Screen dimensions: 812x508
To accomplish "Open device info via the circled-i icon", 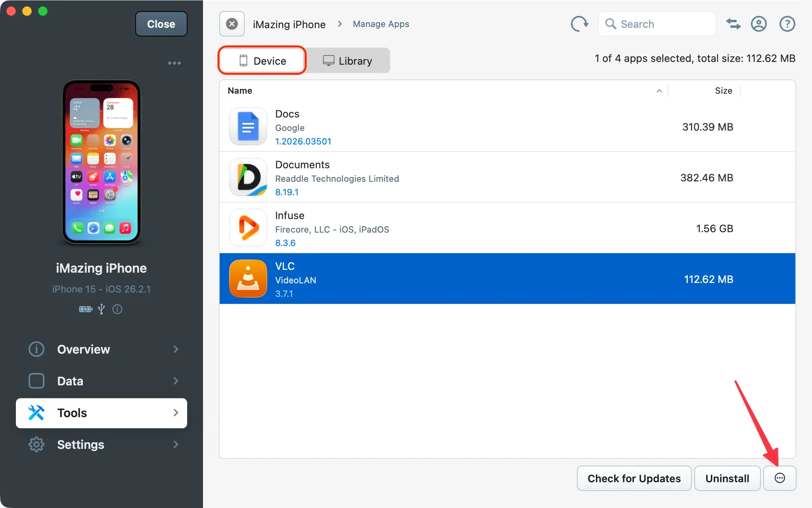I will pos(117,309).
